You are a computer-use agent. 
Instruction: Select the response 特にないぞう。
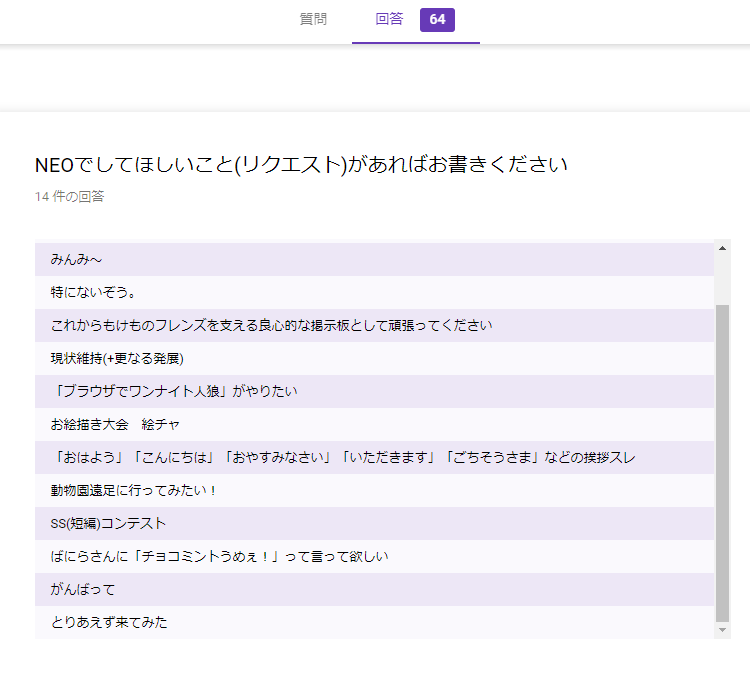click(x=93, y=293)
